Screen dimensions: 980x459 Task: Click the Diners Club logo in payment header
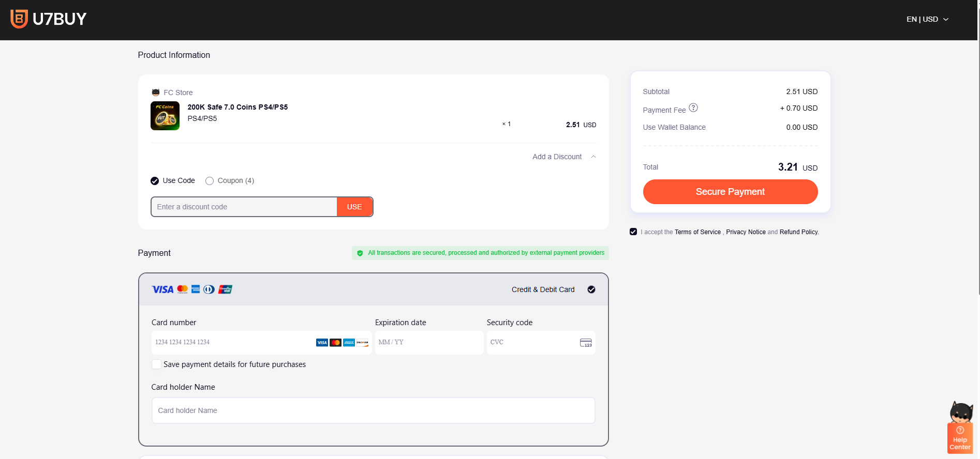pyautogui.click(x=209, y=289)
